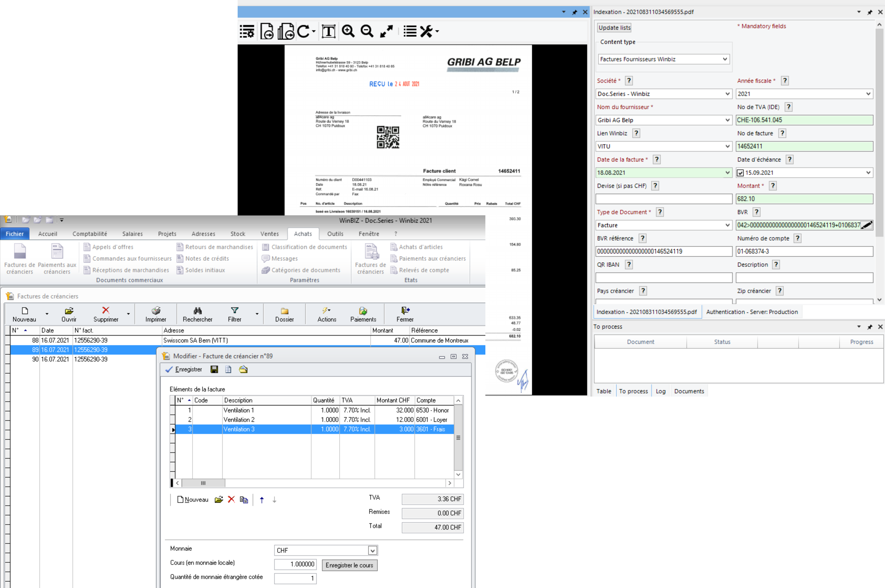885x588 pixels.
Task: Open the Type de Document dropdown
Action: coord(728,225)
